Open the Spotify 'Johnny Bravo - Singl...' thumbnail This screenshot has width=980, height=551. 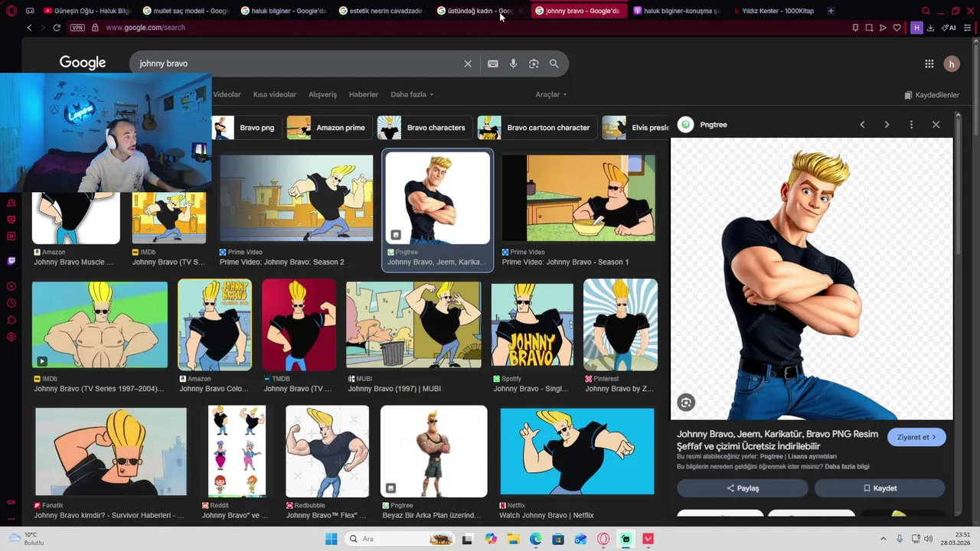coord(532,325)
